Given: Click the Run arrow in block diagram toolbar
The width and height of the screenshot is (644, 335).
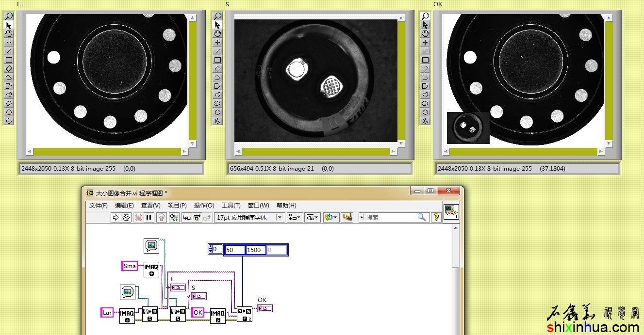Looking at the screenshot, I should tap(116, 218).
